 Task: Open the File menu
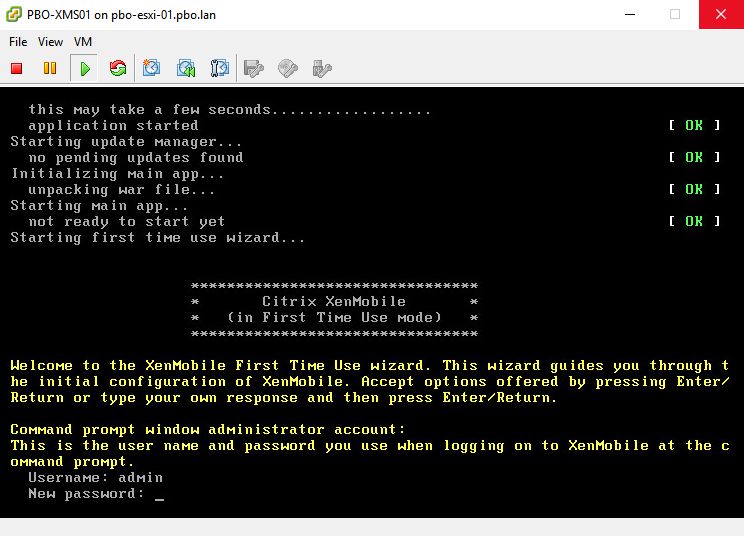(x=18, y=42)
